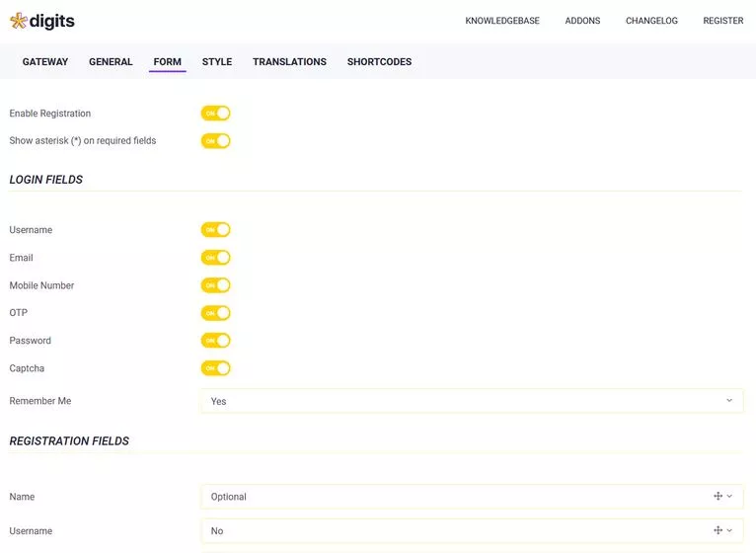This screenshot has width=756, height=553.
Task: Click the Digits logo icon
Action: [x=18, y=21]
